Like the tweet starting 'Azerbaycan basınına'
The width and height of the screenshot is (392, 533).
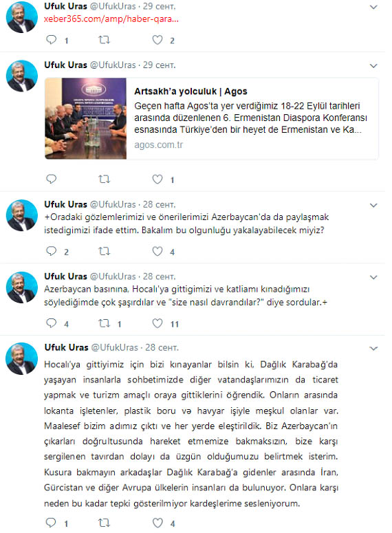point(157,323)
